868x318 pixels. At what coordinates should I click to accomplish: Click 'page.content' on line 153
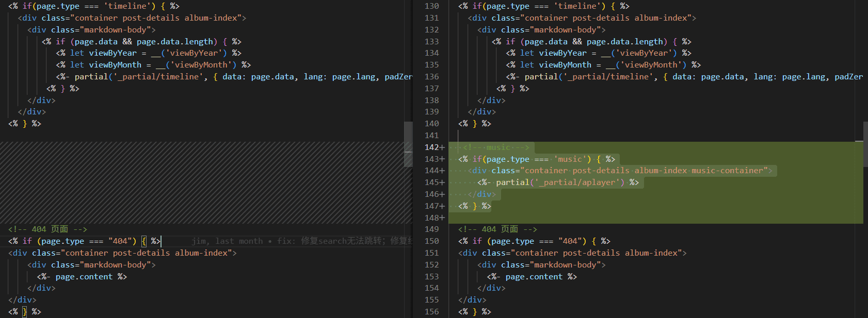534,277
